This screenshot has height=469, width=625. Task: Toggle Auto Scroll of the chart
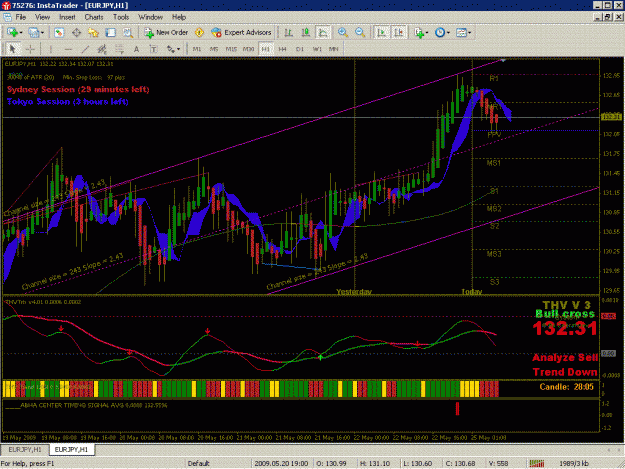tap(381, 33)
